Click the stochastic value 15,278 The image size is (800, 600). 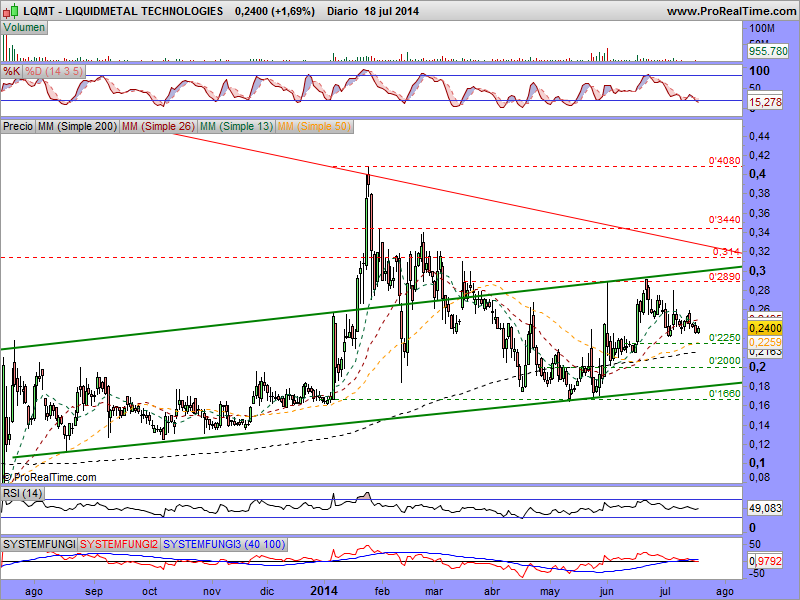click(x=765, y=102)
